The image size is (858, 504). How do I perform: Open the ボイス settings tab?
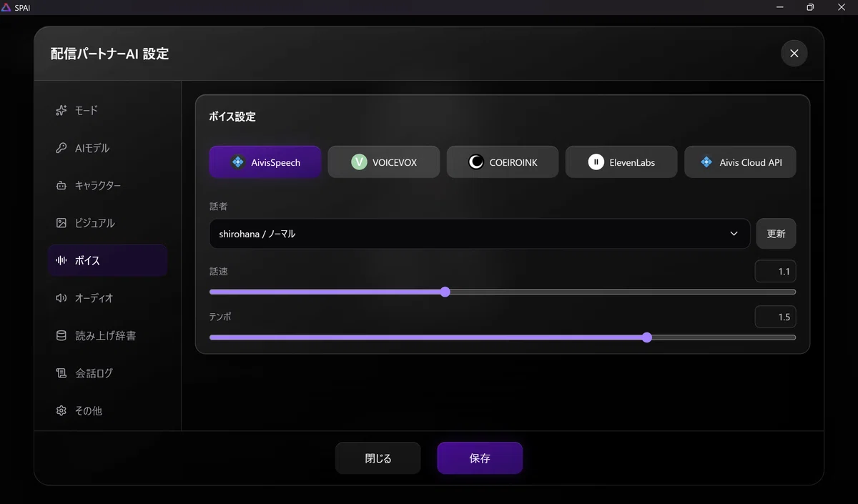pyautogui.click(x=108, y=260)
